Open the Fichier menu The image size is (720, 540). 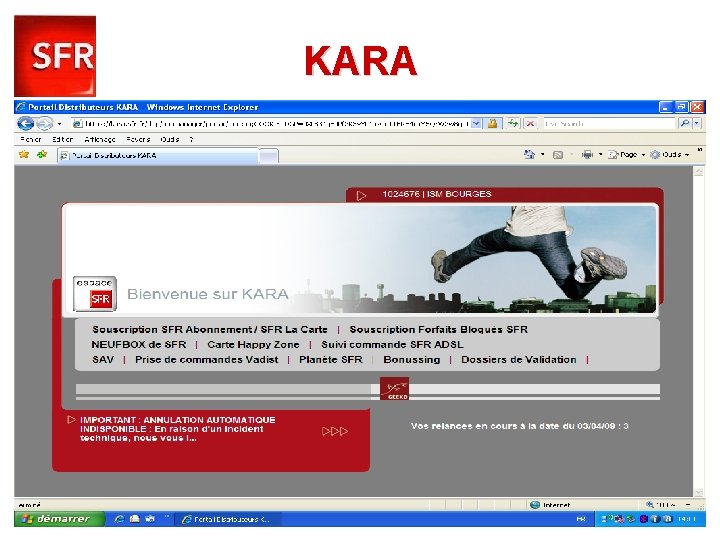point(31,139)
